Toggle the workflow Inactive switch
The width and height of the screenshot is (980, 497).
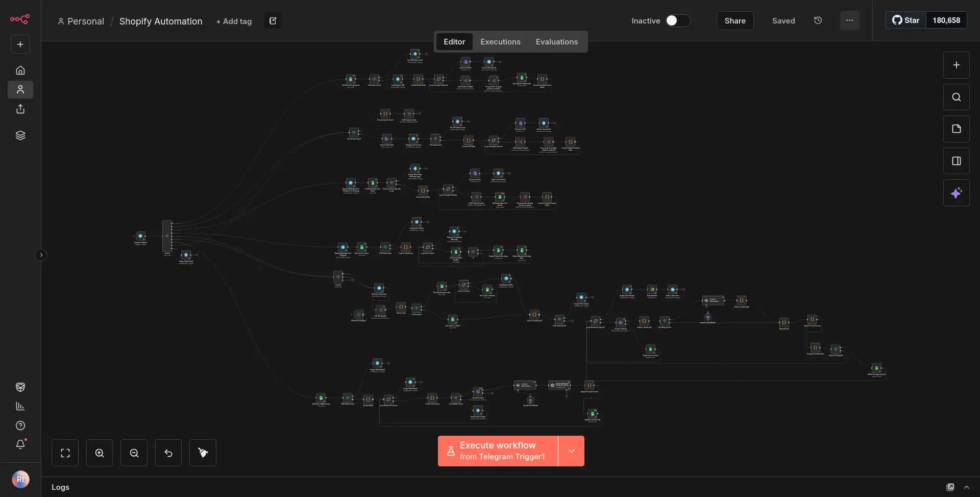tap(677, 20)
